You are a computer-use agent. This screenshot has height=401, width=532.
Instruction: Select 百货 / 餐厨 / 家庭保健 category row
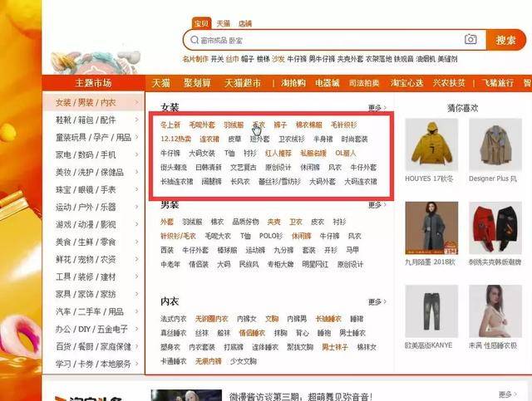(x=94, y=347)
